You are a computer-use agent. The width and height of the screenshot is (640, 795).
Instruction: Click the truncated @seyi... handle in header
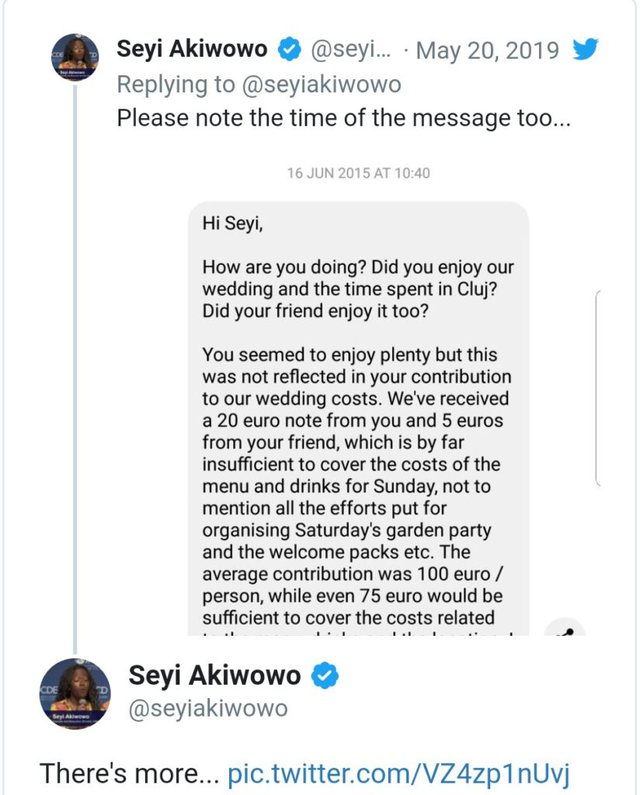(350, 50)
